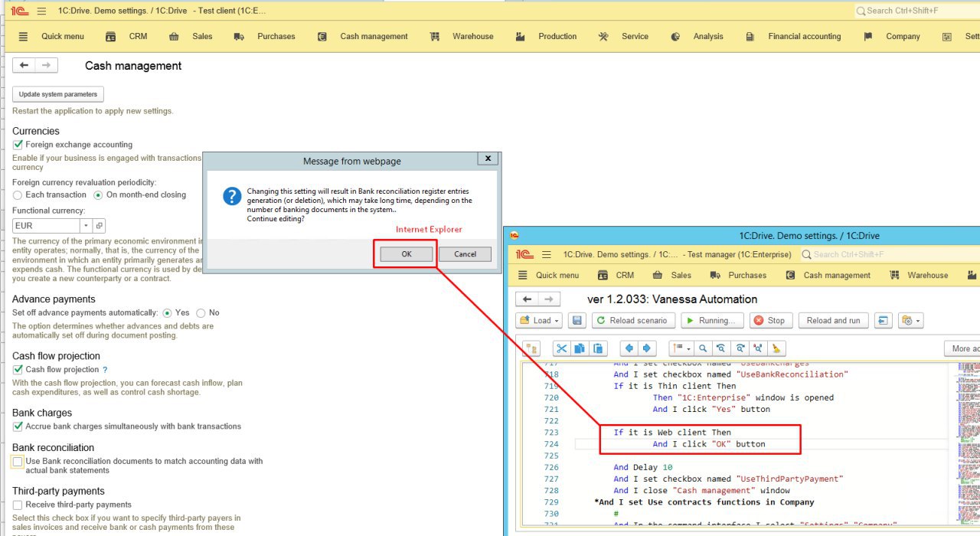Click the Test client 1C logo icon
This screenshot has height=536, width=980.
19,11
